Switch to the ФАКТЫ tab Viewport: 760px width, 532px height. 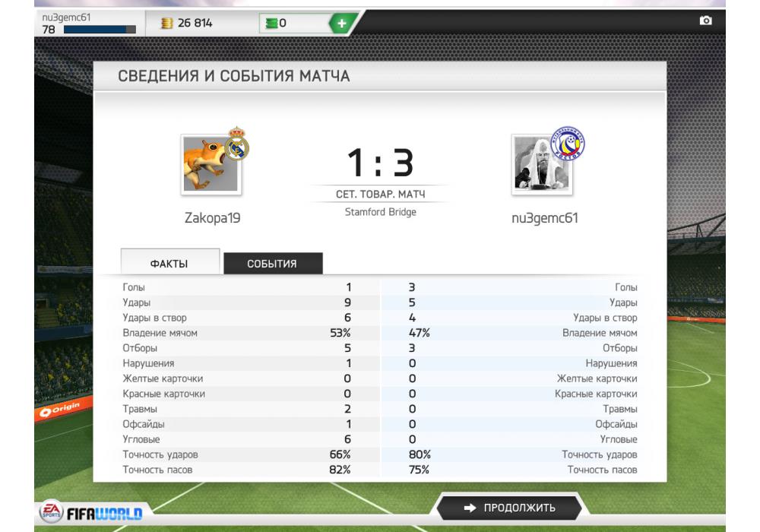(169, 262)
